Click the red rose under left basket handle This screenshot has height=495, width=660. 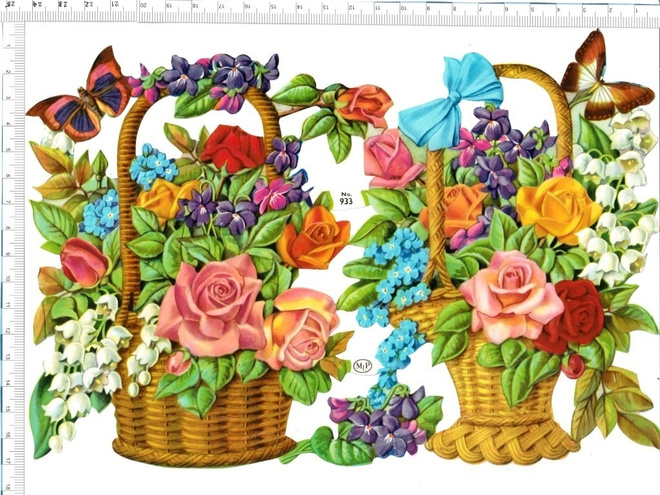[233, 148]
